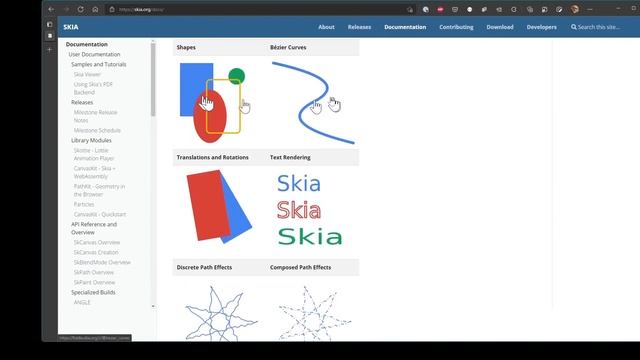
Task: Open the SkCanvas Creation link
Action: 96,252
